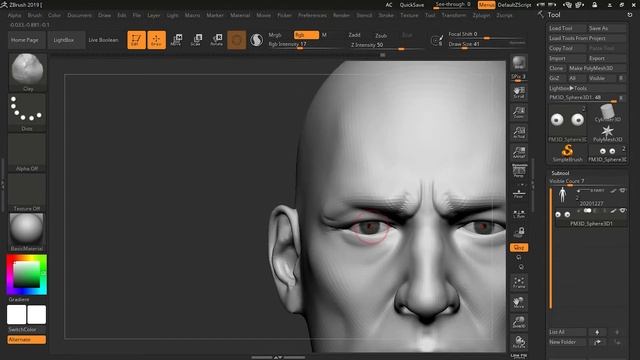Select the SimpleBrush tool thumbnail
The height and width of the screenshot is (360, 640).
pyautogui.click(x=567, y=153)
